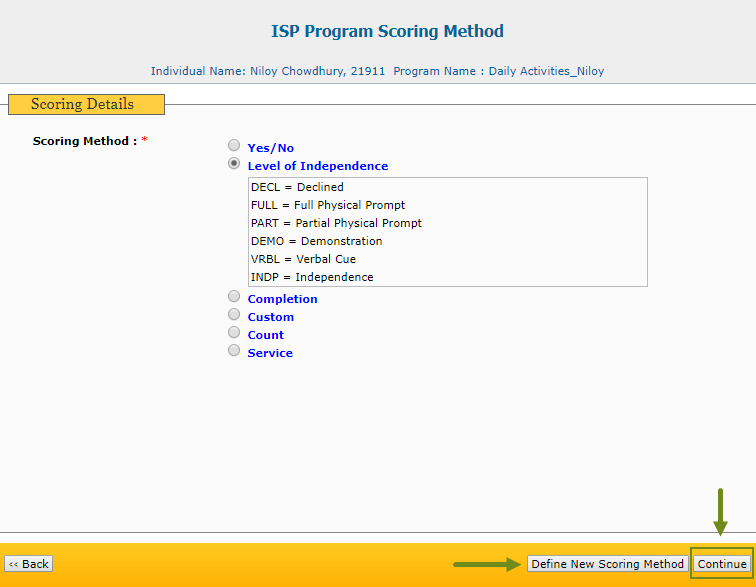This screenshot has height=587, width=756.
Task: Select the Count radio button
Action: (x=234, y=332)
